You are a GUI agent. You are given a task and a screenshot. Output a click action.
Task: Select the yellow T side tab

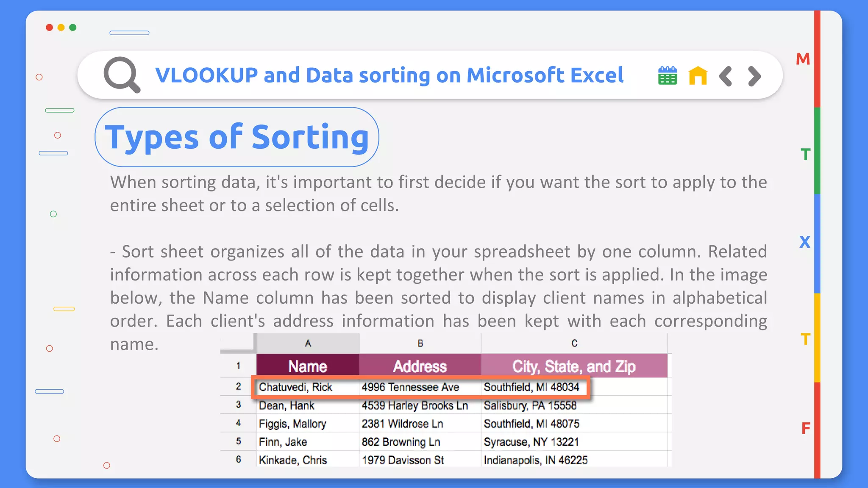pyautogui.click(x=806, y=339)
